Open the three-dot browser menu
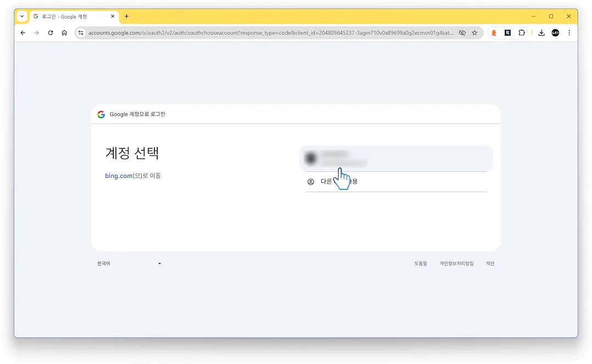 569,32
